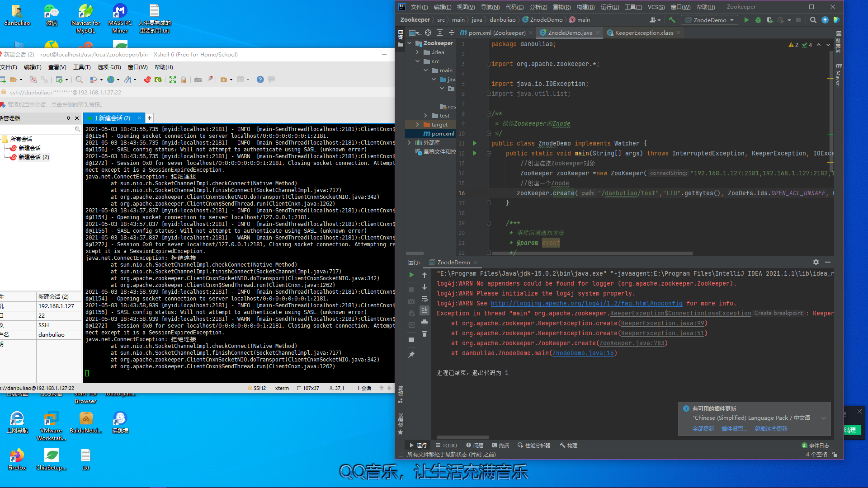Open the 问题 problems tool tab
This screenshot has height=488, width=868.
[x=475, y=446]
